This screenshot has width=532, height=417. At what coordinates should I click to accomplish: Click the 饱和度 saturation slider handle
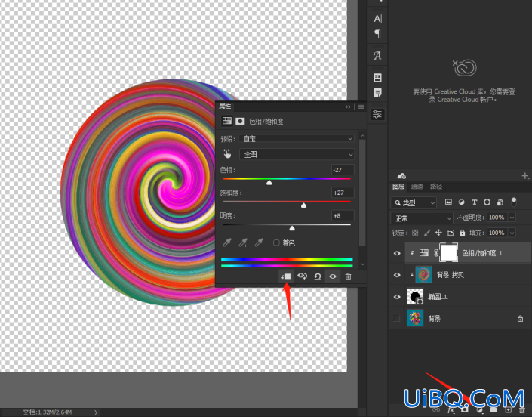click(303, 205)
